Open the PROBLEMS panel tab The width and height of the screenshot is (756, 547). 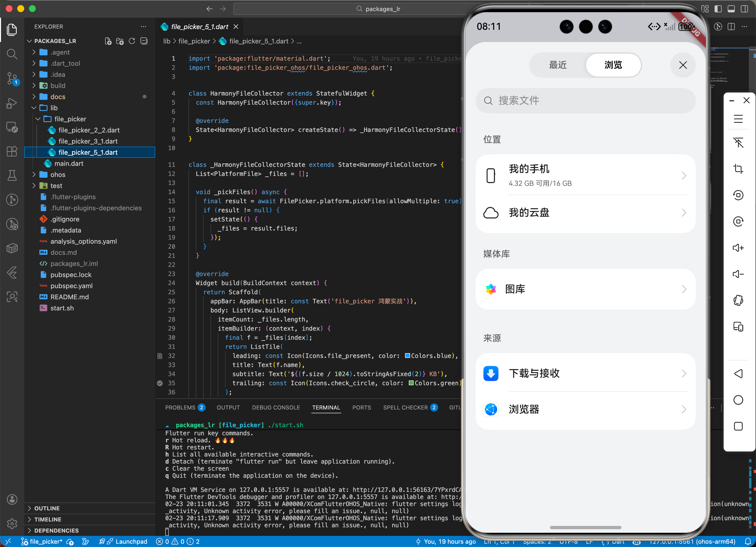point(180,407)
